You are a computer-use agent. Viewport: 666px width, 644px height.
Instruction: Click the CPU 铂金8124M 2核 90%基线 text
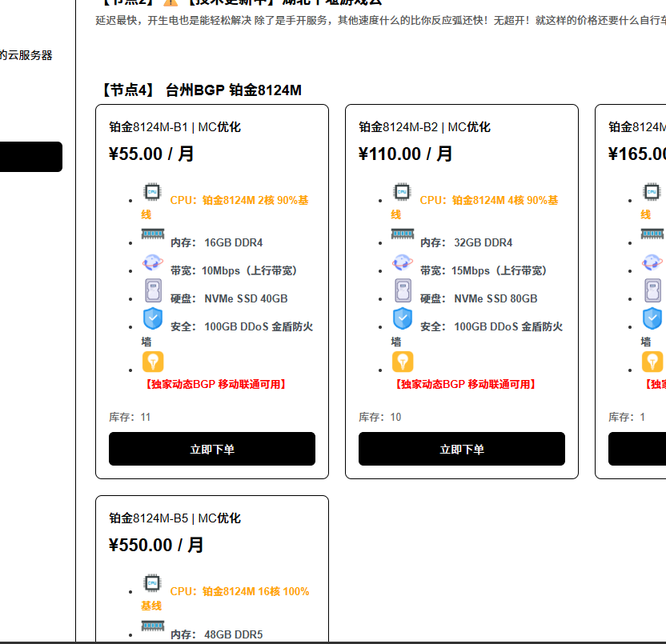coord(225,207)
